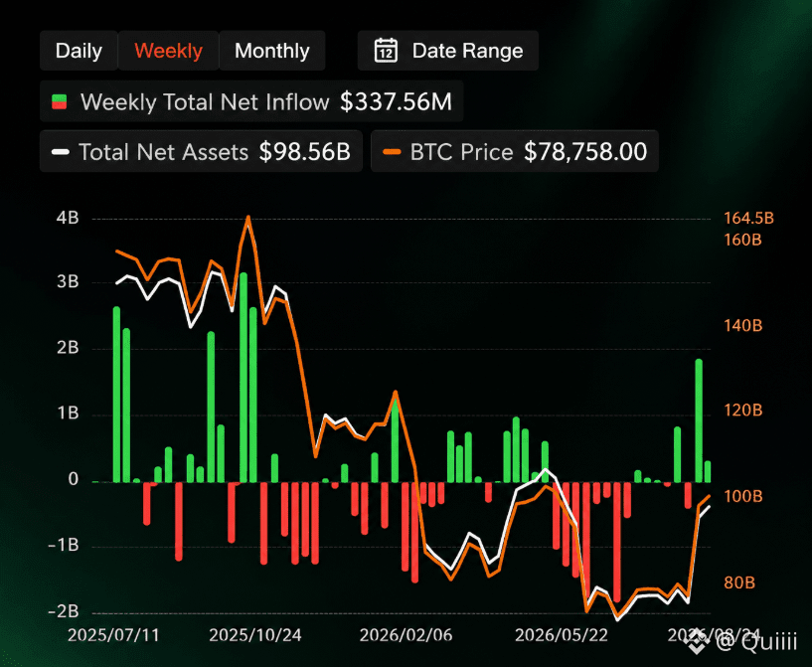The height and width of the screenshot is (667, 812).
Task: Switch to the Monthly tab
Action: pyautogui.click(x=272, y=51)
